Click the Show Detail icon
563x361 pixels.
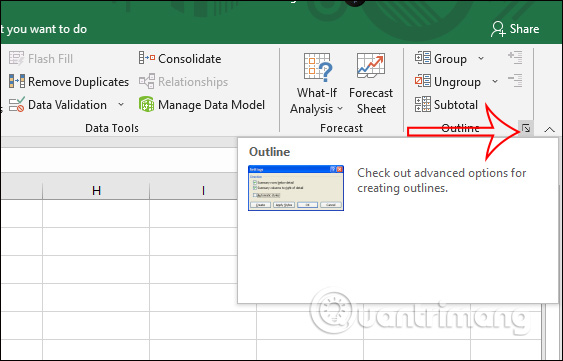pos(515,57)
